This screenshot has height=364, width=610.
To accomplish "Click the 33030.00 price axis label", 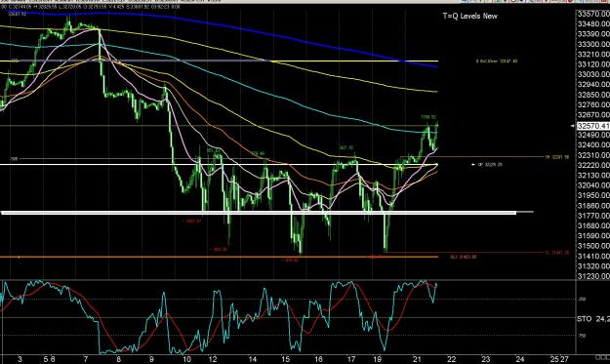I will (x=593, y=74).
